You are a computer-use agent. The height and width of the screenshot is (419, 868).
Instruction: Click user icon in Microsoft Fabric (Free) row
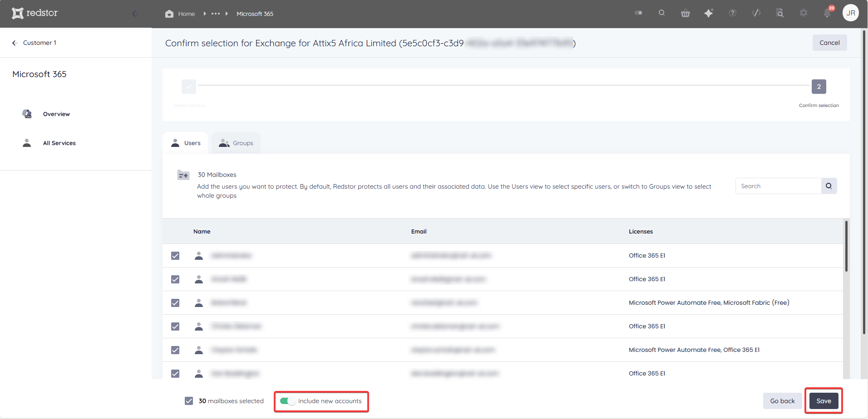(x=199, y=303)
